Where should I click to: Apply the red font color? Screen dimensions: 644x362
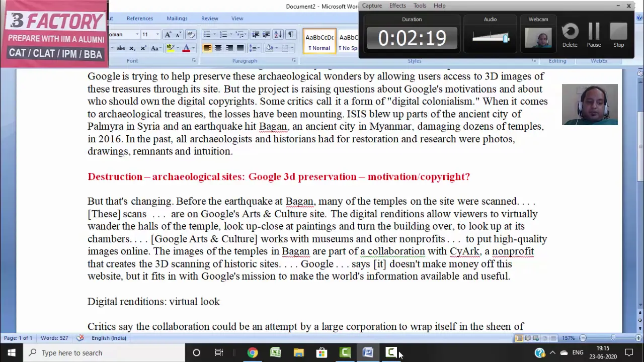186,48
